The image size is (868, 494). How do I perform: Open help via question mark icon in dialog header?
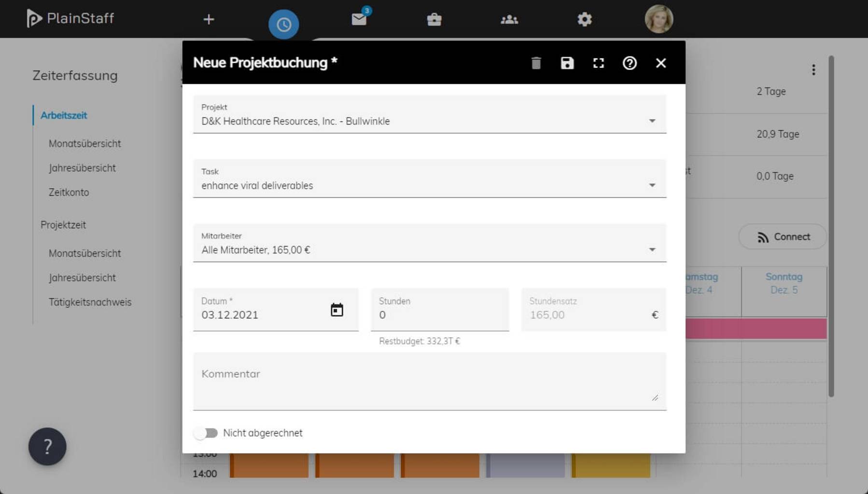[x=630, y=63]
